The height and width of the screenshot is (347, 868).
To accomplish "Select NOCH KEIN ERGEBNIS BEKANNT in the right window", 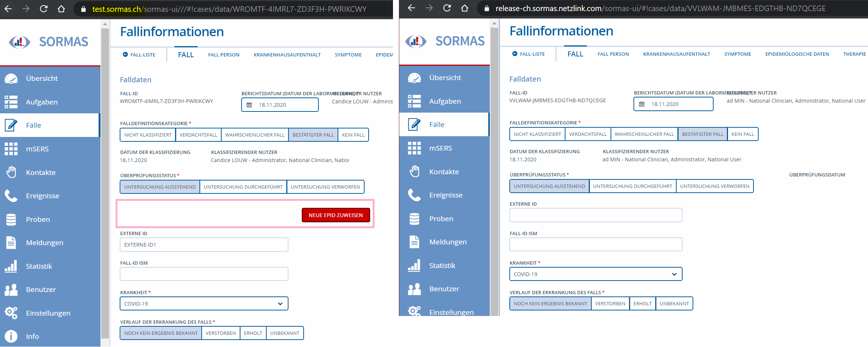I will point(550,303).
